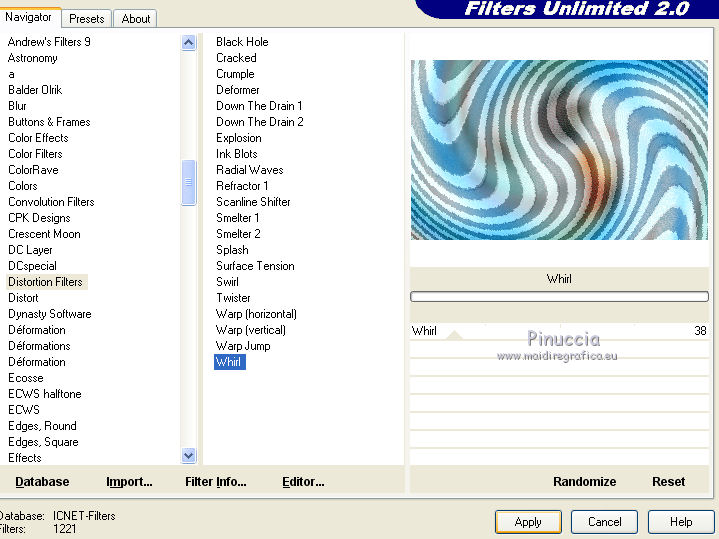The height and width of the screenshot is (539, 719).
Task: Select ColorRave category
Action: point(33,170)
